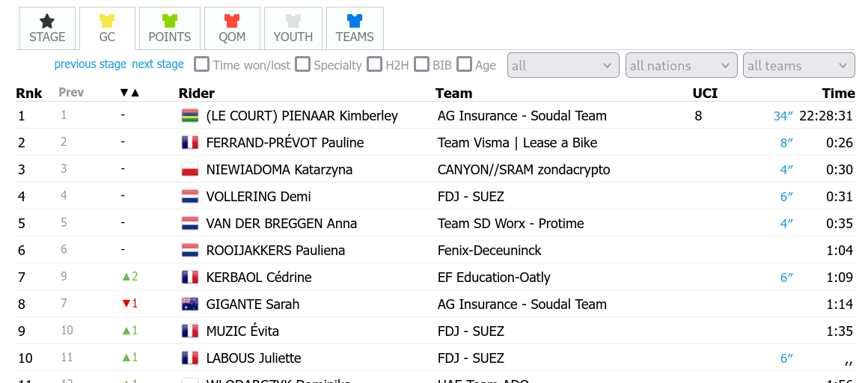Enable the Time won/lost checkbox
Screen dimensions: 868x383
tap(202, 64)
